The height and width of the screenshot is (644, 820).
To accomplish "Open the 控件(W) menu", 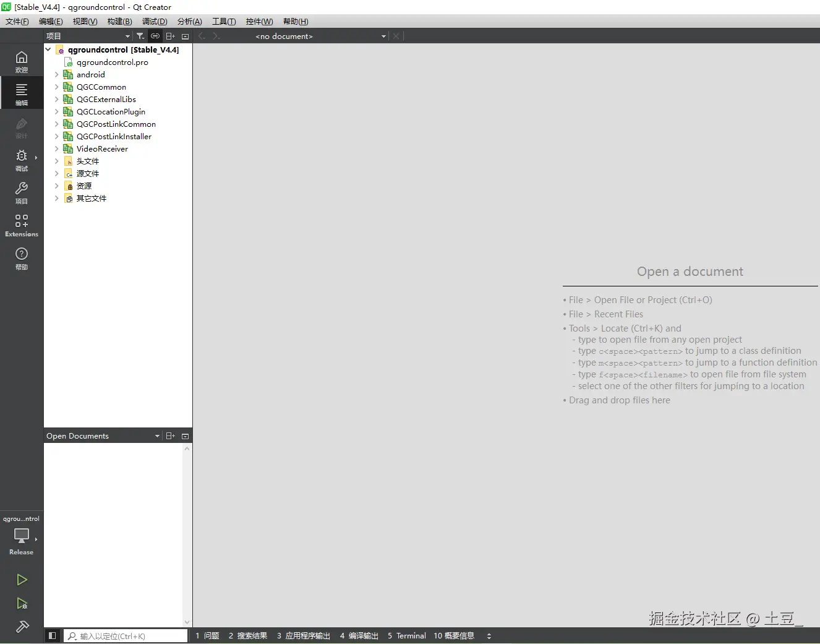I will point(259,21).
